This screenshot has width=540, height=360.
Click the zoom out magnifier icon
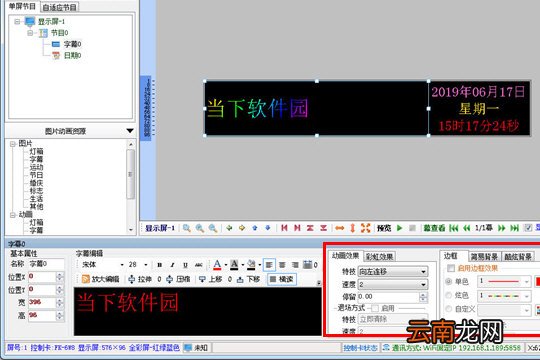click(x=213, y=228)
